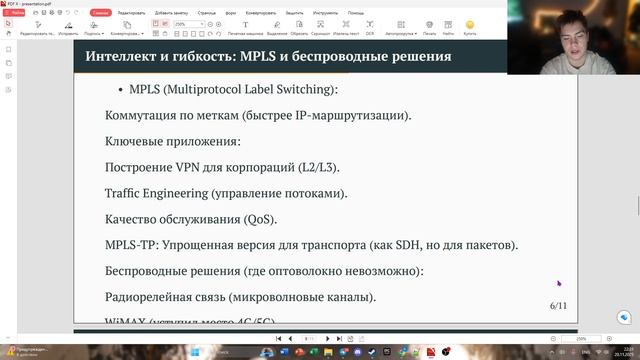This screenshot has width=640, height=360.
Task: Open the Помощь ribbon tab
Action: point(356,13)
